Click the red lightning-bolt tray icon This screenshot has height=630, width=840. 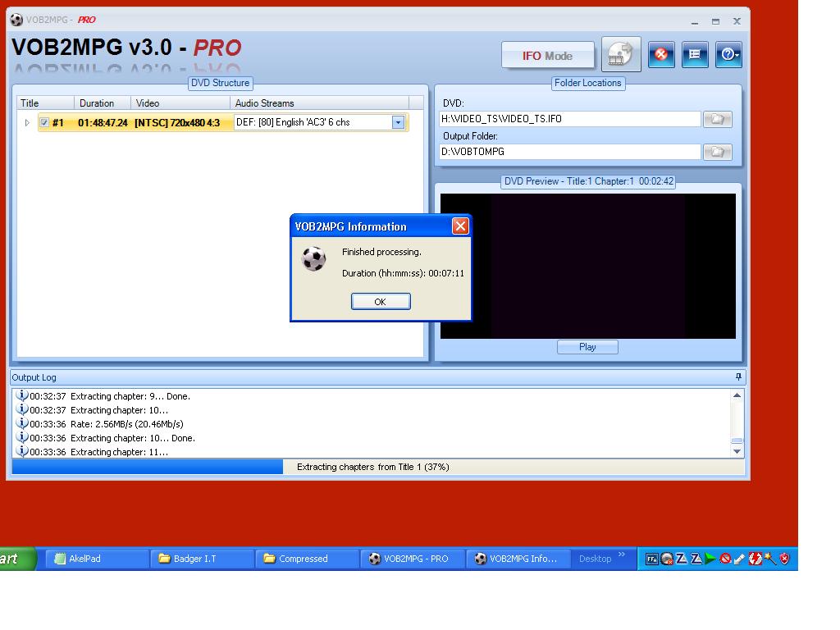[x=755, y=559]
